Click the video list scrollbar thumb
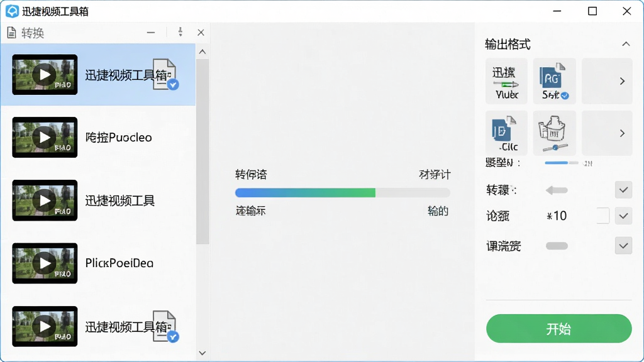Viewport: 644px width, 362px height. (203, 152)
